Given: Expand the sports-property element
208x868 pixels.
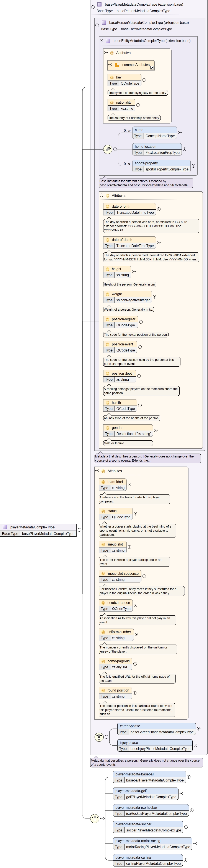Looking at the screenshot, I should point(193,166).
